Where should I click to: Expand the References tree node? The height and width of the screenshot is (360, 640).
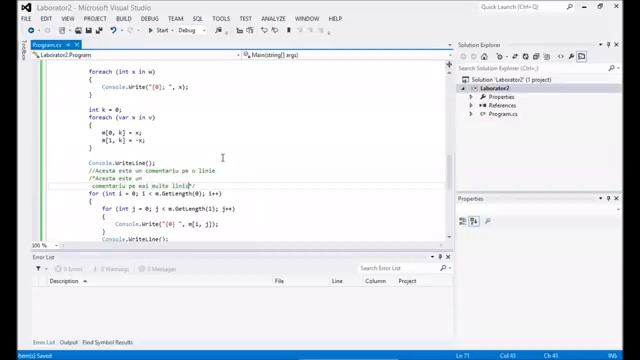coord(471,105)
